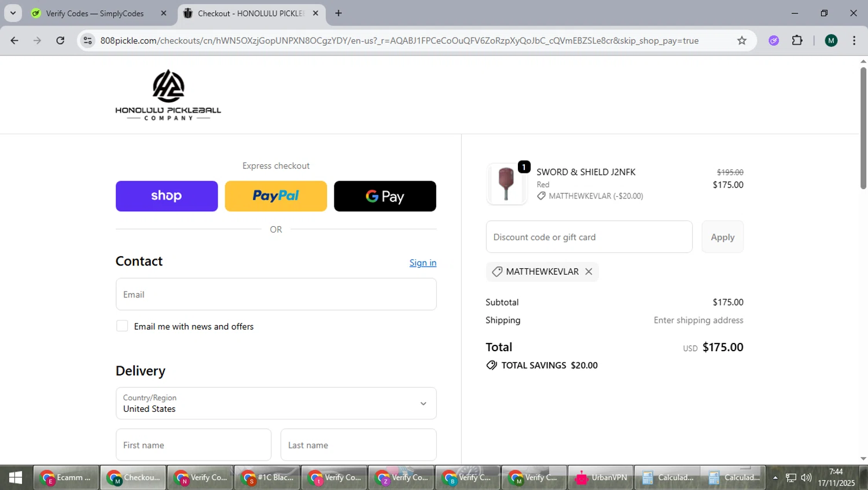The width and height of the screenshot is (868, 490).
Task: Click the Honolulu Pickleball Company logo
Action: [x=168, y=95]
